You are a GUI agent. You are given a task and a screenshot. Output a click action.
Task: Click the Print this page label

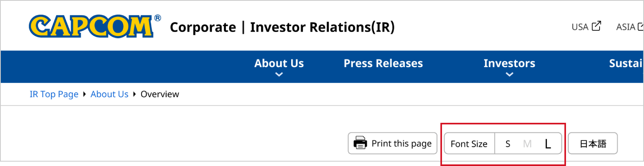[401, 143]
